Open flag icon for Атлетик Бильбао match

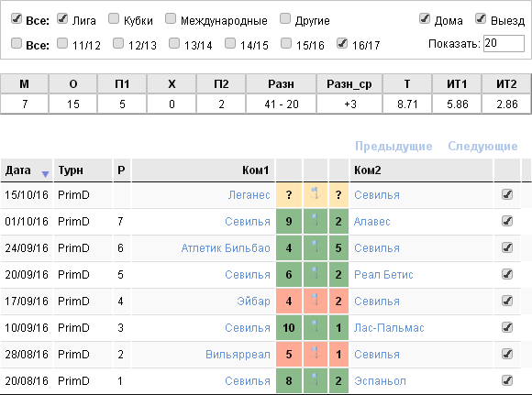316,247
